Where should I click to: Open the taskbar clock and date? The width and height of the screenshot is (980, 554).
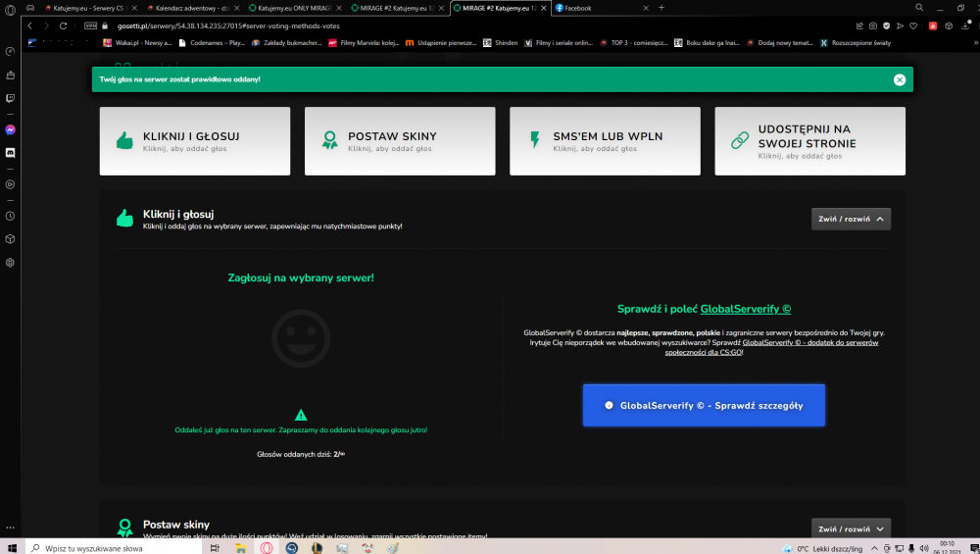click(947, 548)
